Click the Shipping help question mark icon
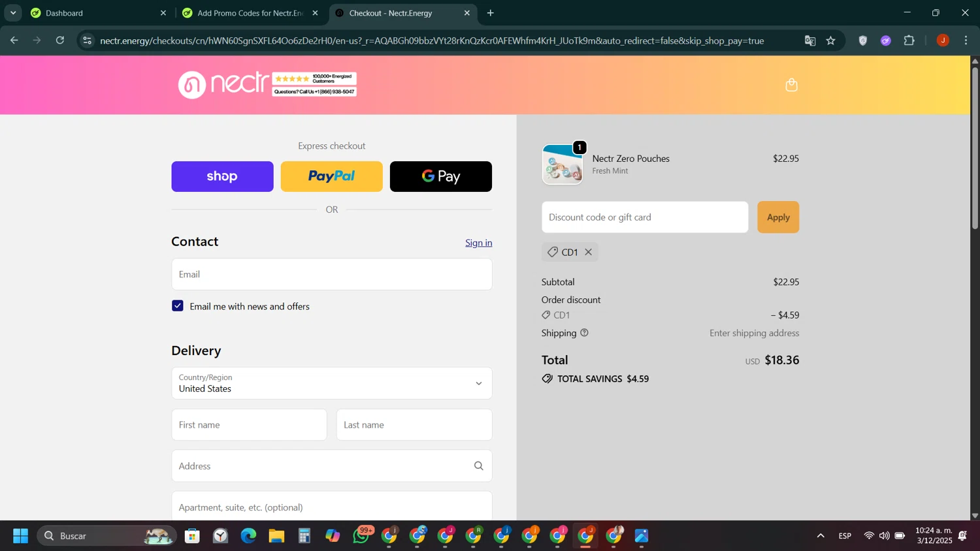 (x=584, y=333)
